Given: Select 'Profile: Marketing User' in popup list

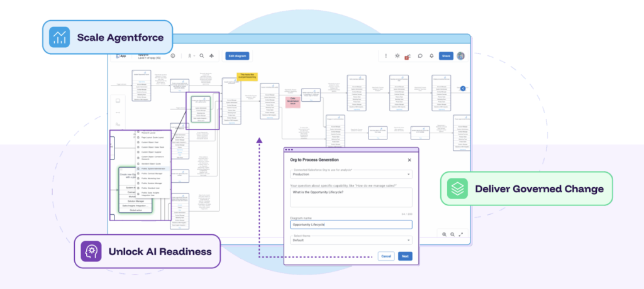Looking at the screenshot, I should [153, 178].
